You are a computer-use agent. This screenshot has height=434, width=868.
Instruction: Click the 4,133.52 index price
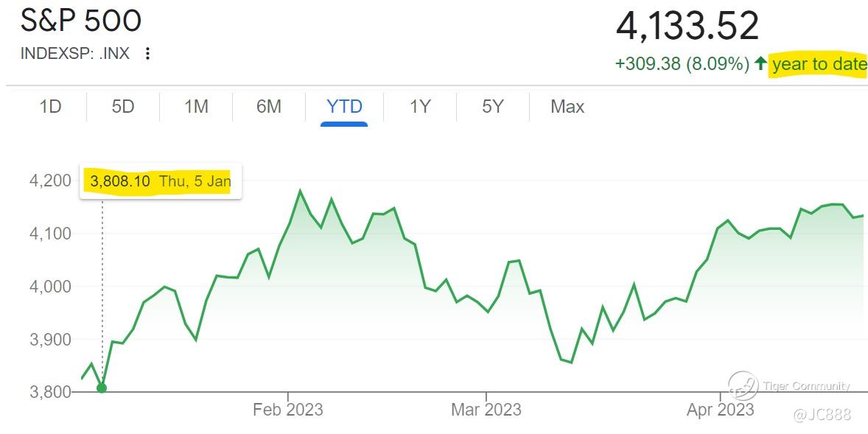(x=687, y=26)
